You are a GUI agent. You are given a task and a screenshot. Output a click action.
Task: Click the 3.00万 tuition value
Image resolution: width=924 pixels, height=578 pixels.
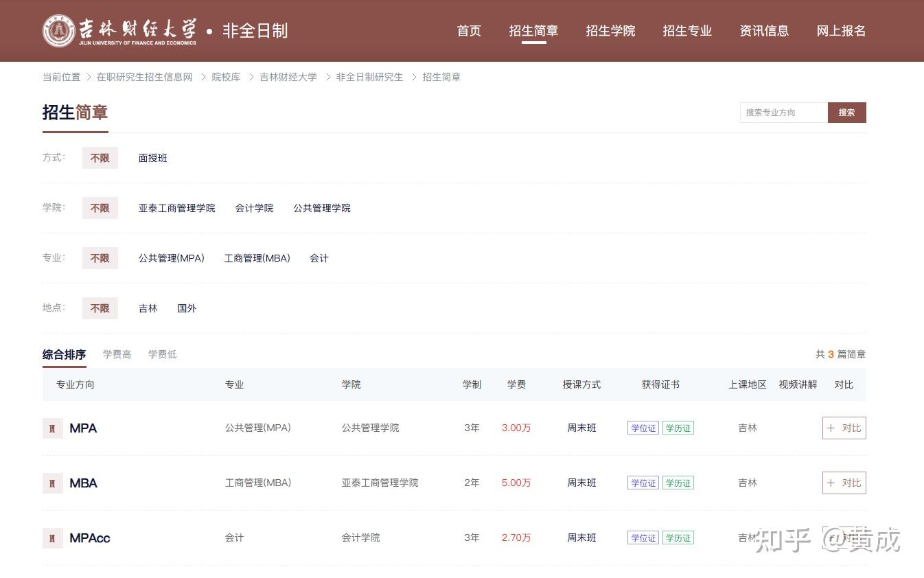coord(516,428)
